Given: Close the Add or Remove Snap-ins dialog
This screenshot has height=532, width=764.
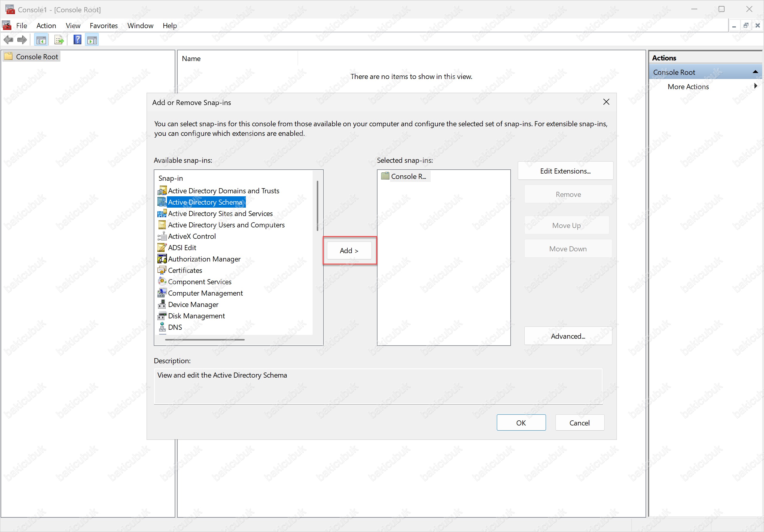Looking at the screenshot, I should 606,102.
